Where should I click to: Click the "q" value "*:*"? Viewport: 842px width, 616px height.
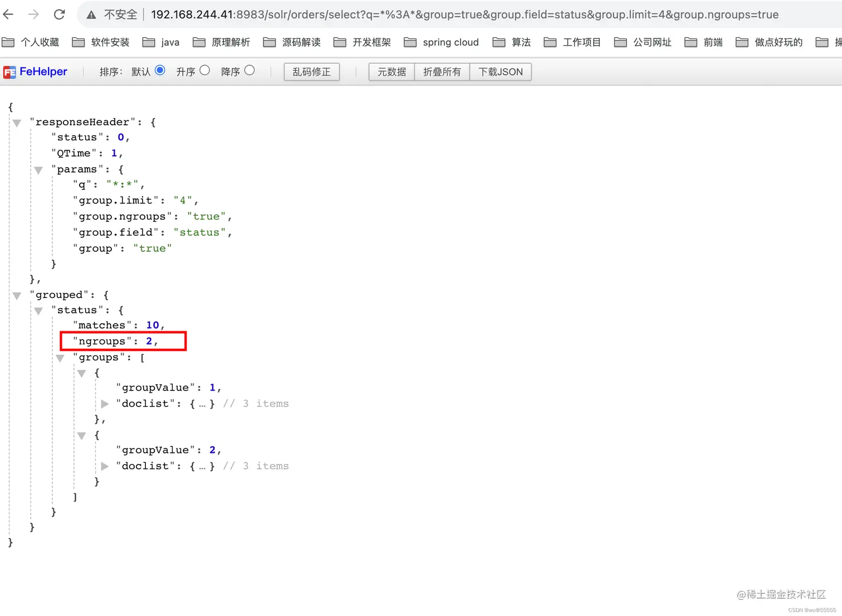pyautogui.click(x=123, y=184)
